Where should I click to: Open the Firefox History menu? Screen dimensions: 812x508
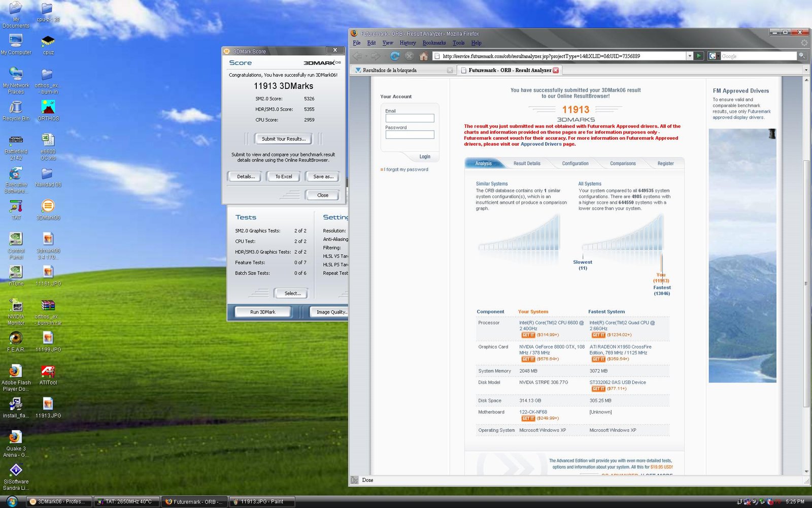(408, 43)
